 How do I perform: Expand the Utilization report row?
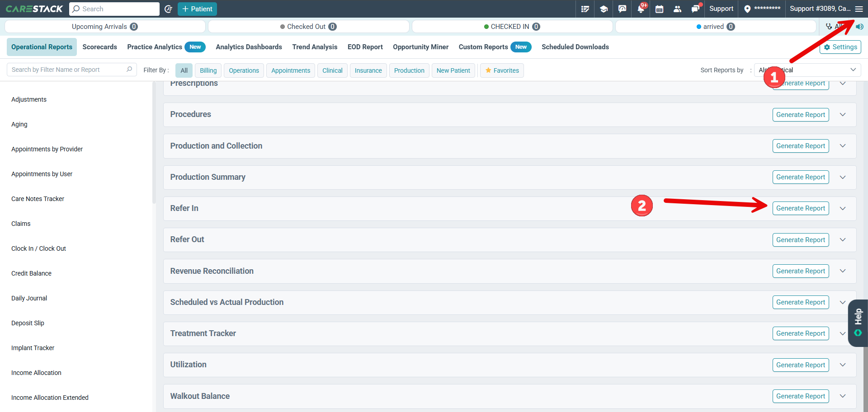[843, 365]
